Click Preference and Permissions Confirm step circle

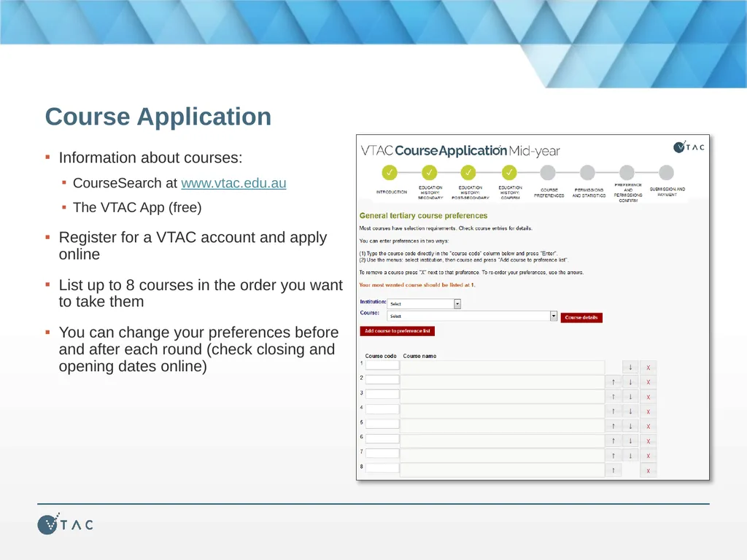(627, 172)
